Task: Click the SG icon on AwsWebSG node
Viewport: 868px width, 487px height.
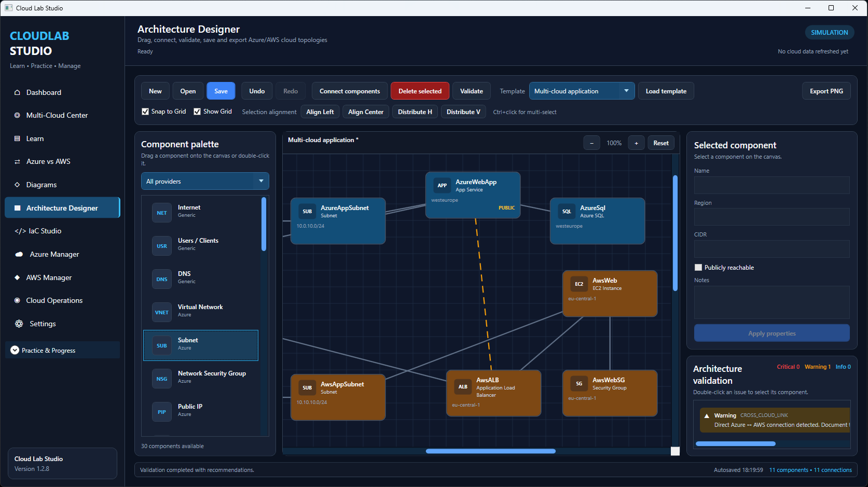Action: point(579,383)
